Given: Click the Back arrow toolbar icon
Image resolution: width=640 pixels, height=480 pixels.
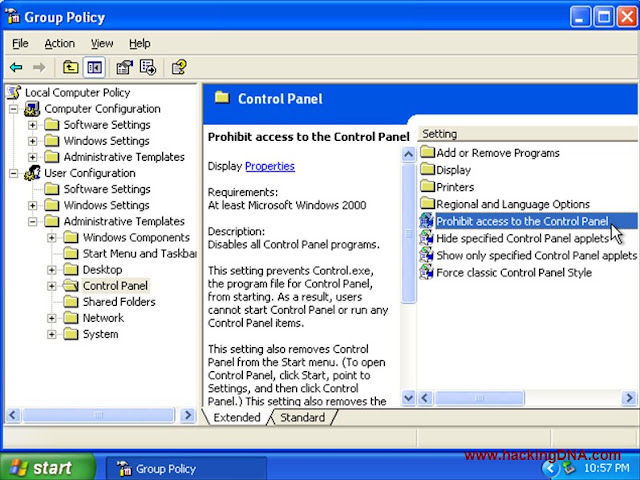Looking at the screenshot, I should [16, 67].
